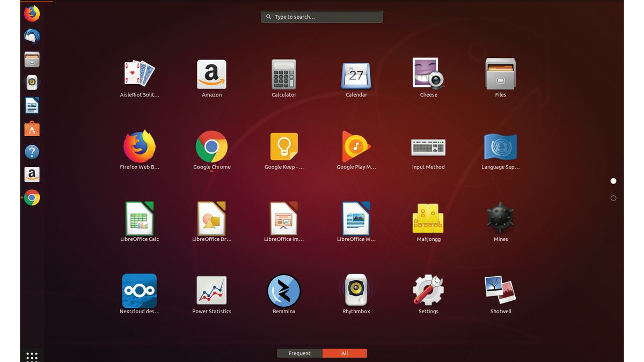Select the All apps tab

click(345, 353)
